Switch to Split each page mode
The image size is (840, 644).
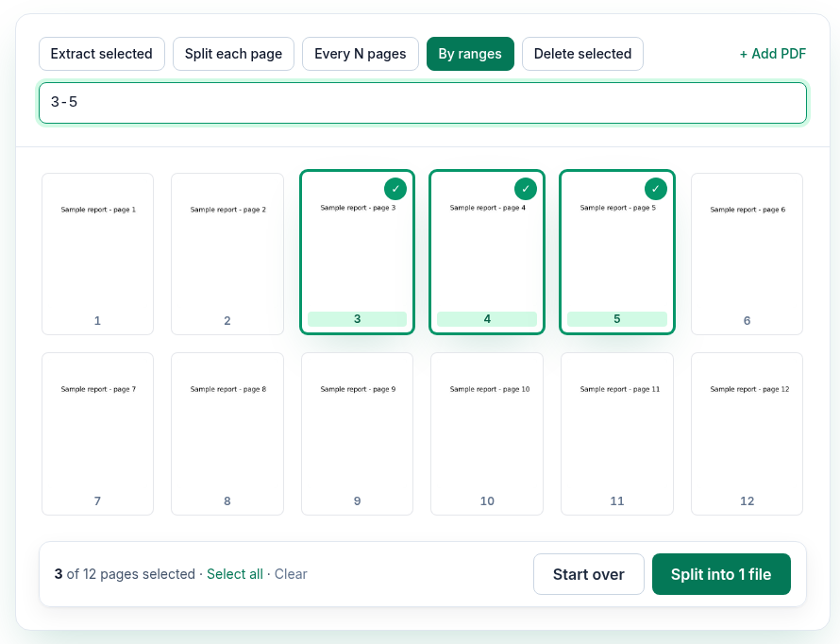click(x=233, y=54)
